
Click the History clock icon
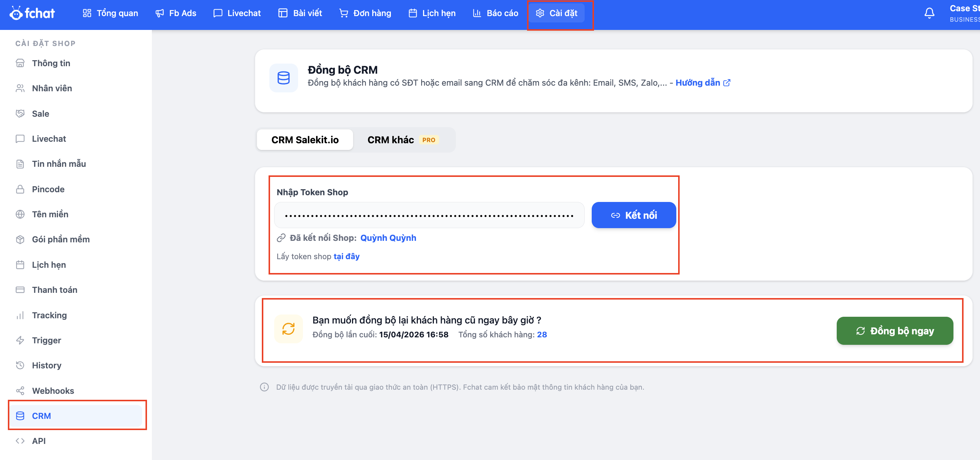click(20, 365)
